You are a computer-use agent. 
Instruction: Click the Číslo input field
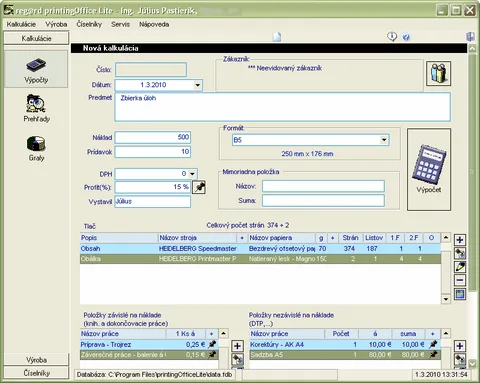pyautogui.click(x=151, y=70)
